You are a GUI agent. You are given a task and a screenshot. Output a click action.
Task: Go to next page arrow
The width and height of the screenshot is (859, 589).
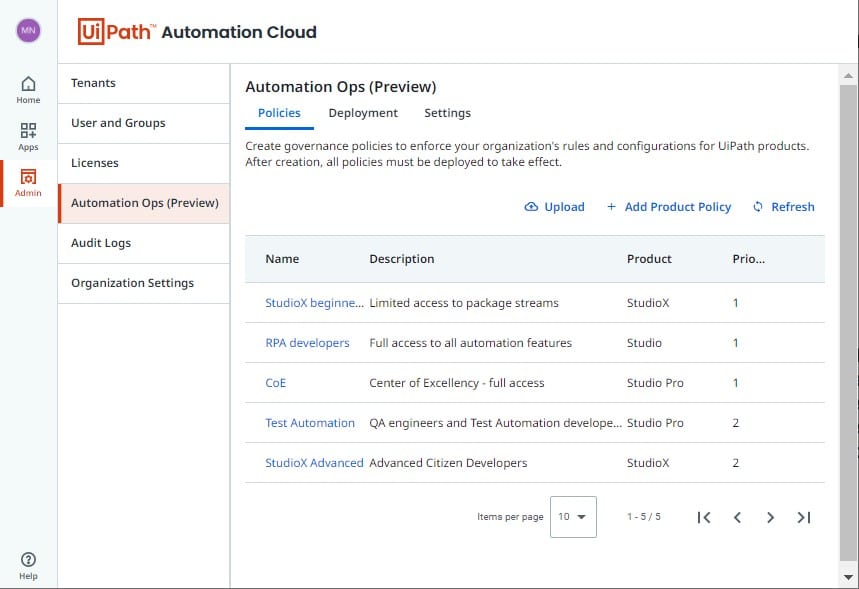pos(770,517)
